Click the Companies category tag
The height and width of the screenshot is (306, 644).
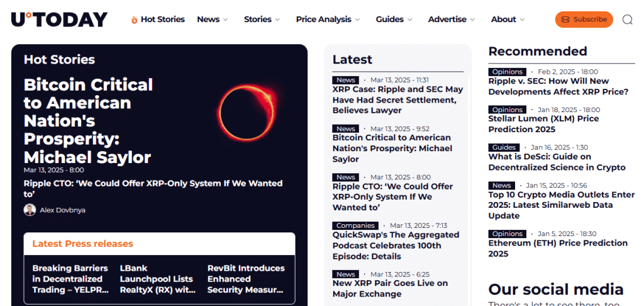355,226
